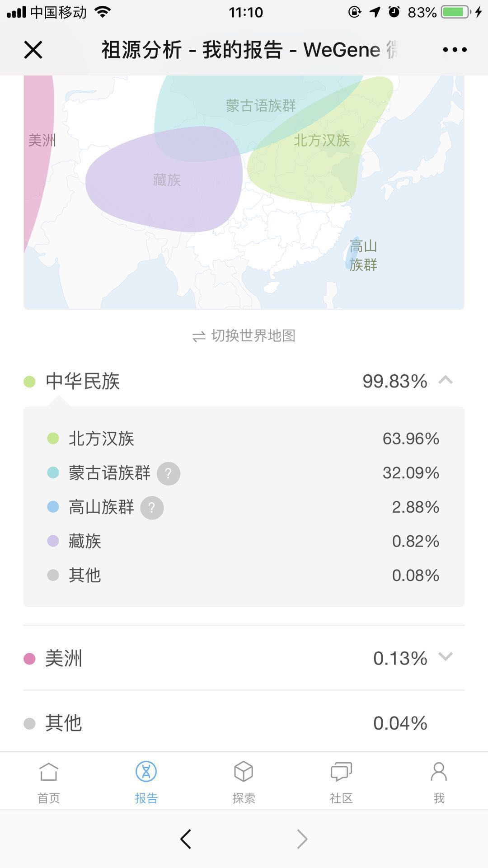This screenshot has height=868, width=488.
Task: Tap the 高山族群 label on the map
Action: point(363,255)
